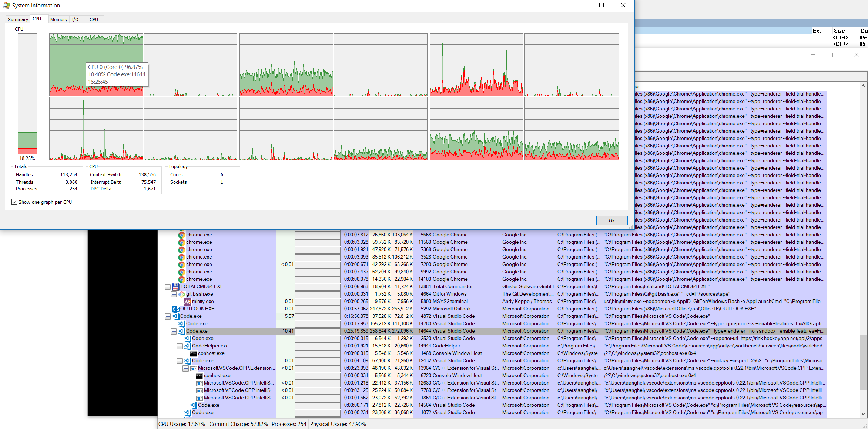Collapse the Microsoft.VSCode.CPP.Extension node

click(186, 368)
